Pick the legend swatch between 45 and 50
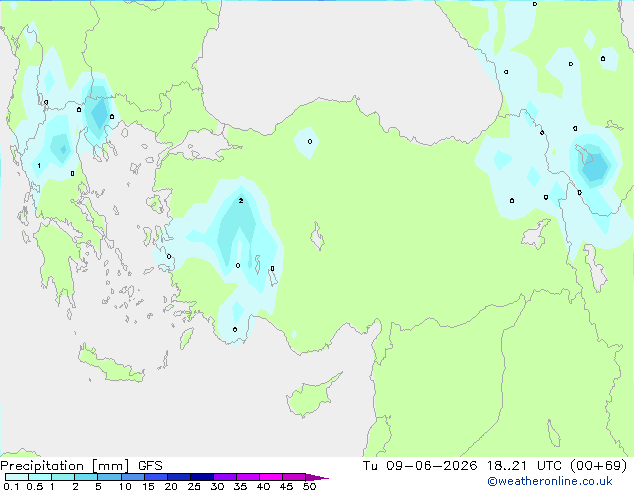Screen dimensions: 634x490 294,477
